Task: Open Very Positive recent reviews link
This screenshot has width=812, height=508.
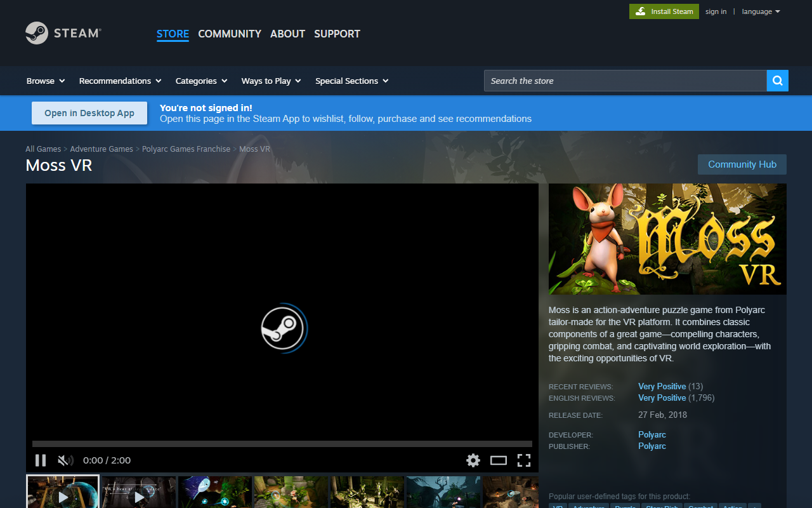Action: click(662, 386)
